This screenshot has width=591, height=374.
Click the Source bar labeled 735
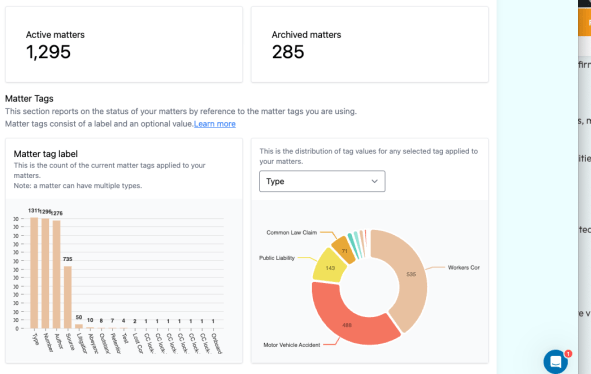[68, 297]
